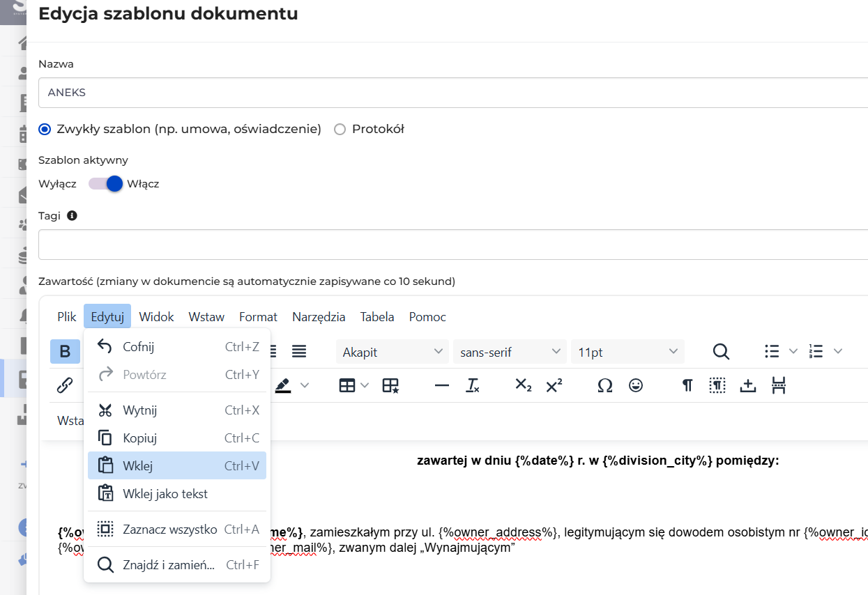Image resolution: width=868 pixels, height=595 pixels.
Task: Toggle the Szablon aktywny switch
Action: pyautogui.click(x=106, y=184)
